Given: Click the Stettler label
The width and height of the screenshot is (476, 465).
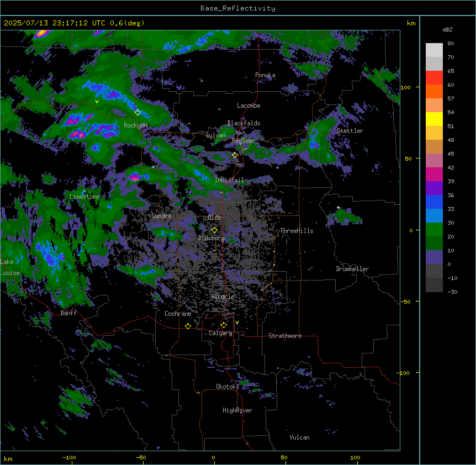Looking at the screenshot, I should click(x=350, y=131).
